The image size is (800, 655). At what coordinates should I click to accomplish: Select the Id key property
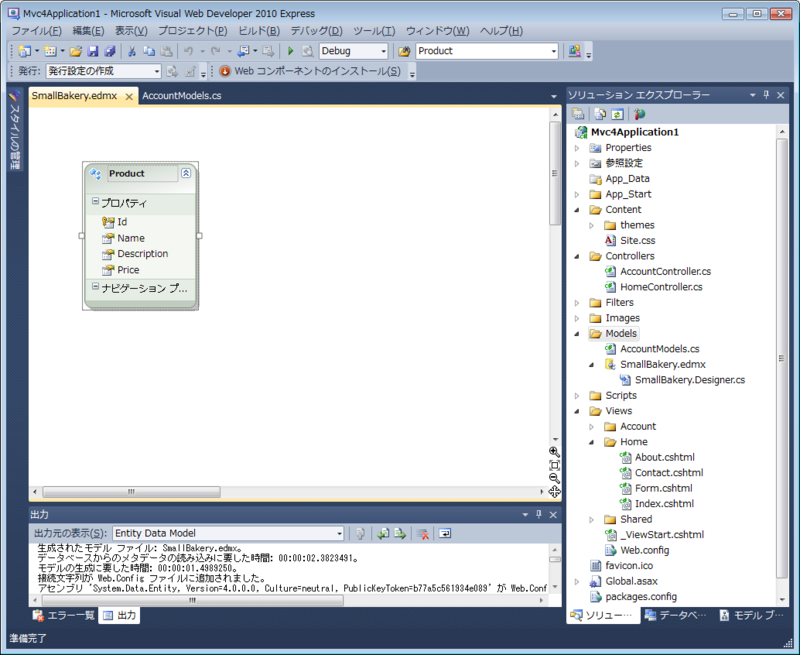point(122,222)
